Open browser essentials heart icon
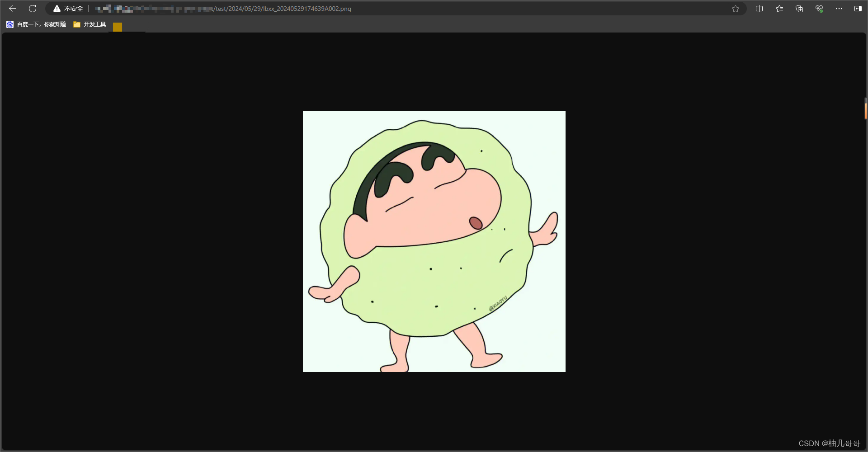868x452 pixels. (819, 9)
